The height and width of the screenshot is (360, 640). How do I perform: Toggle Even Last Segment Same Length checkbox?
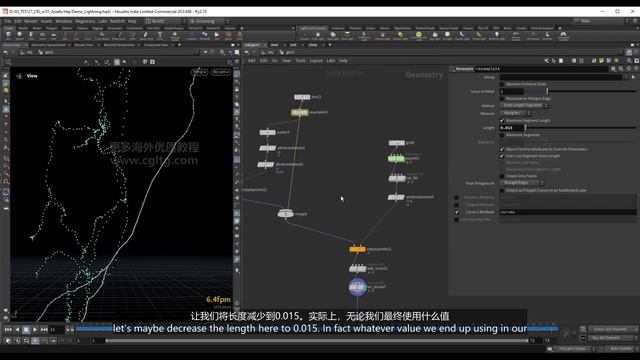click(502, 156)
